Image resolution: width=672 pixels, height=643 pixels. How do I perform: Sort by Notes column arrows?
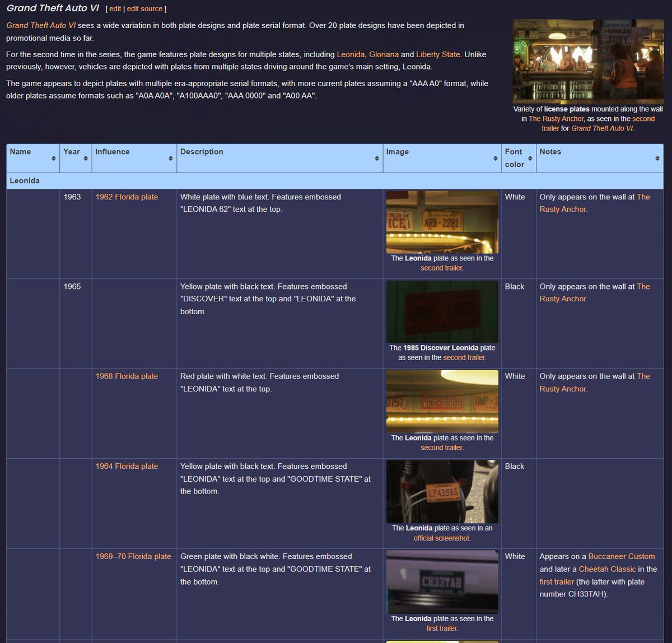coord(657,159)
